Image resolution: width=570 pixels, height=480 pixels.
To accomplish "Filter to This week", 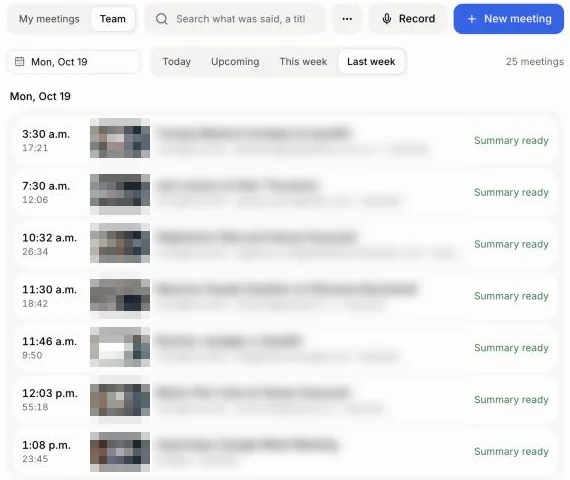I will click(x=303, y=62).
